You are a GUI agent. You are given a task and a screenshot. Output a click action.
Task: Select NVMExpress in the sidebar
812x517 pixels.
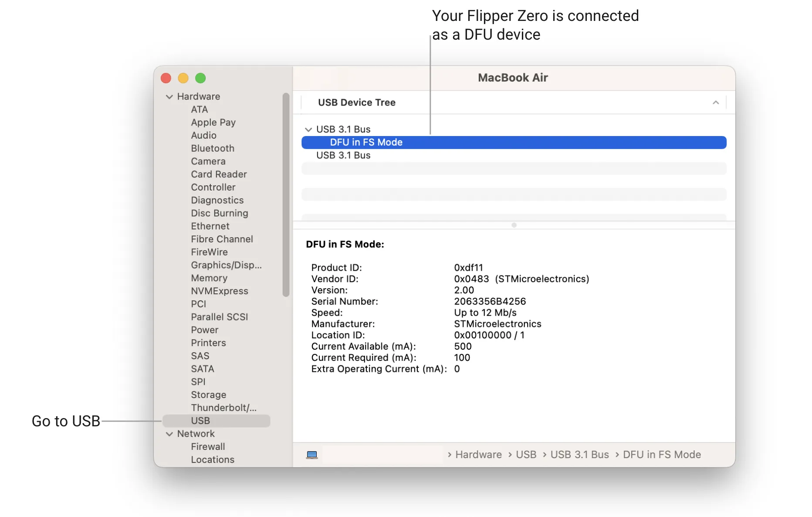coord(220,291)
